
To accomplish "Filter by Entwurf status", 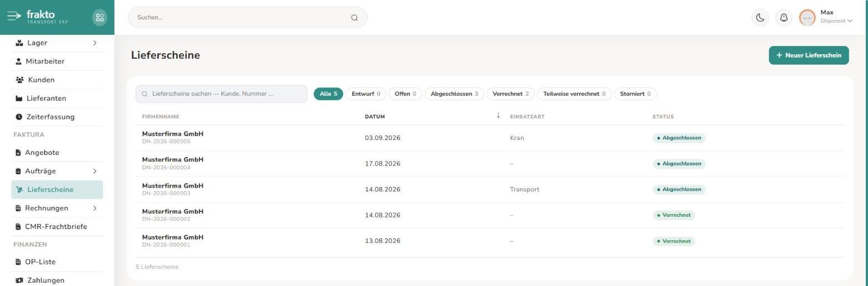I will (x=366, y=94).
